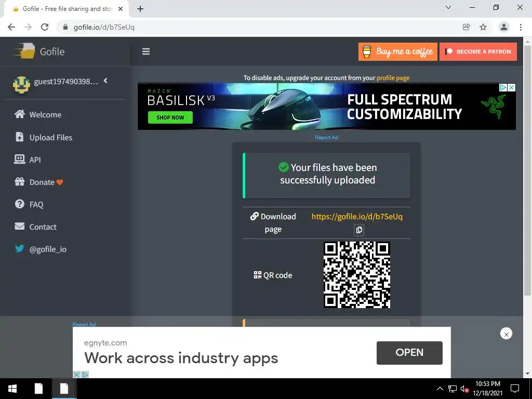Viewport: 532px width, 399px height.
Task: Click the FAQ question mark icon
Action: [20, 204]
